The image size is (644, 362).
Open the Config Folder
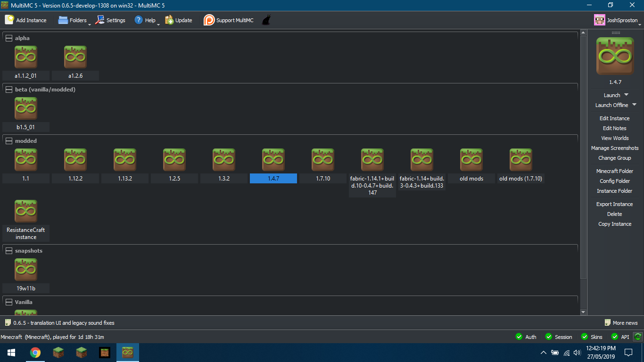coord(615,181)
